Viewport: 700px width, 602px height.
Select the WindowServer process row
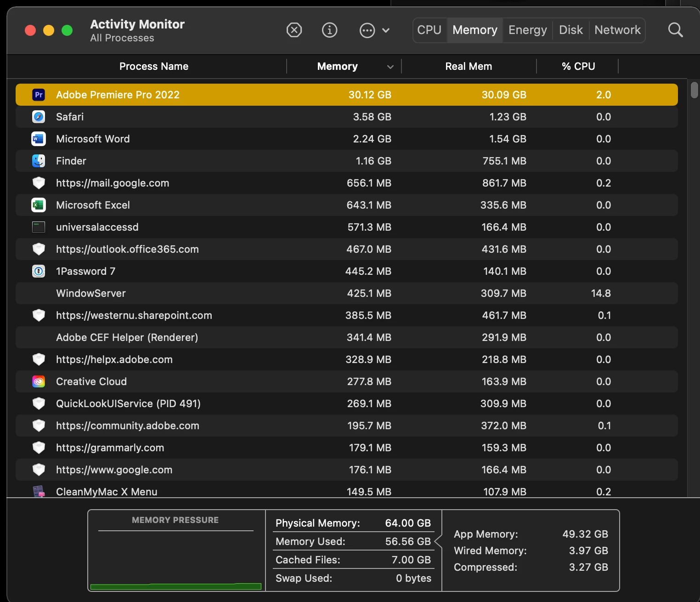pos(347,293)
